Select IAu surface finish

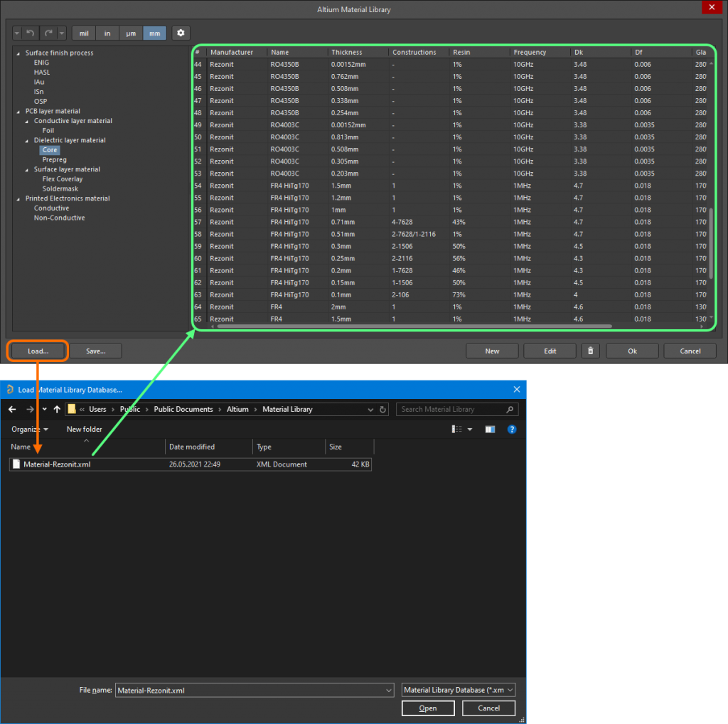pos(39,82)
